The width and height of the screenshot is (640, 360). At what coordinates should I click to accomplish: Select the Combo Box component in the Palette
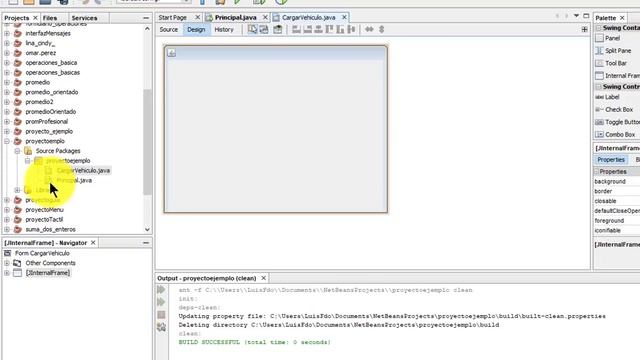click(615, 134)
